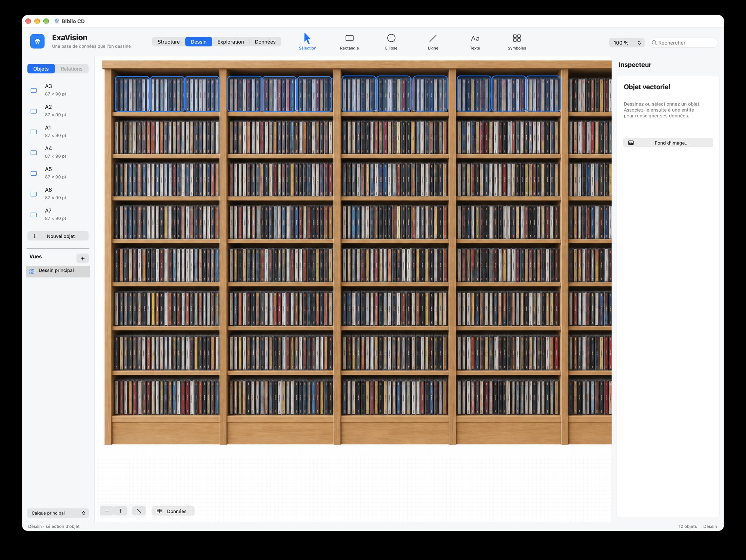Image resolution: width=746 pixels, height=560 pixels.
Task: Select object A2 in the list
Action: [x=58, y=111]
